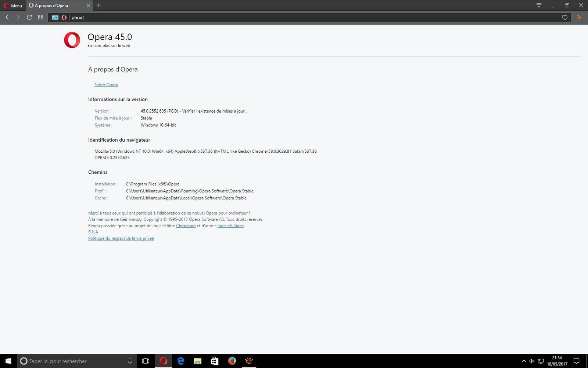The image size is (588, 368).
Task: Click the Opera icon in address bar
Action: (x=64, y=17)
